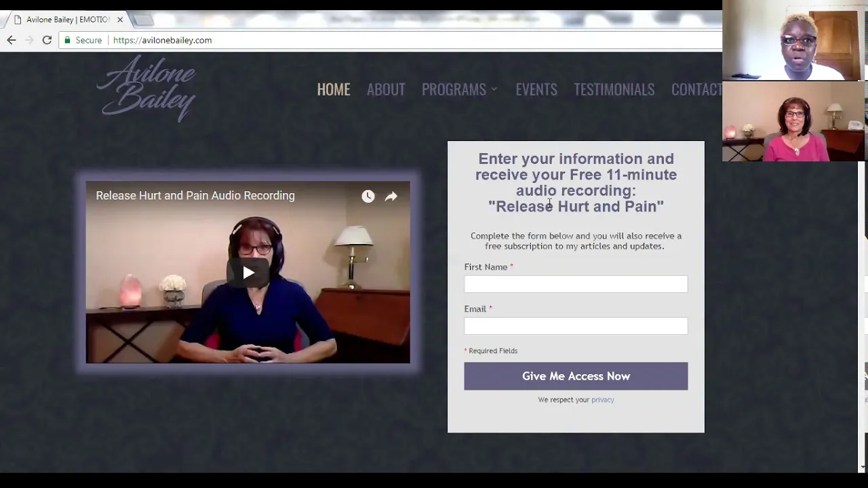Open a new browser tab

(143, 20)
